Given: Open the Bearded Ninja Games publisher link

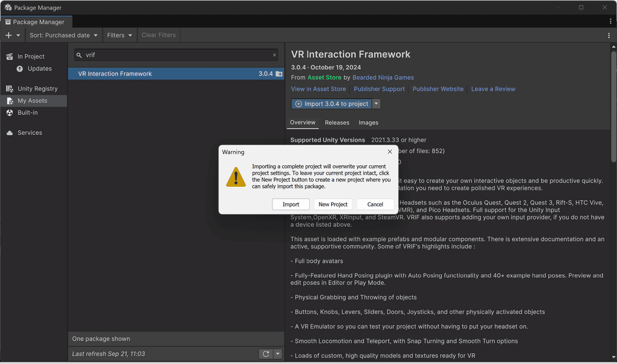Looking at the screenshot, I should point(383,78).
